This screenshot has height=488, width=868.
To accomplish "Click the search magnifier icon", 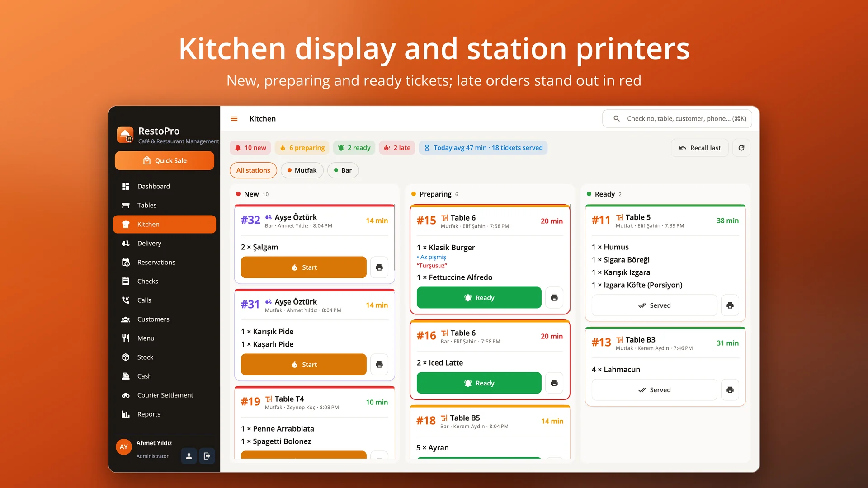I will [x=617, y=119].
